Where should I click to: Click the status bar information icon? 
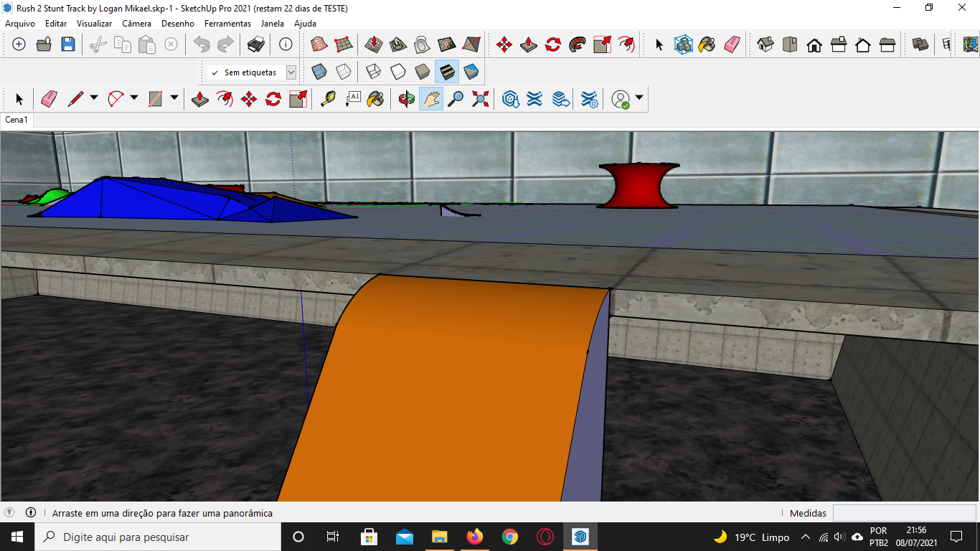tap(31, 513)
